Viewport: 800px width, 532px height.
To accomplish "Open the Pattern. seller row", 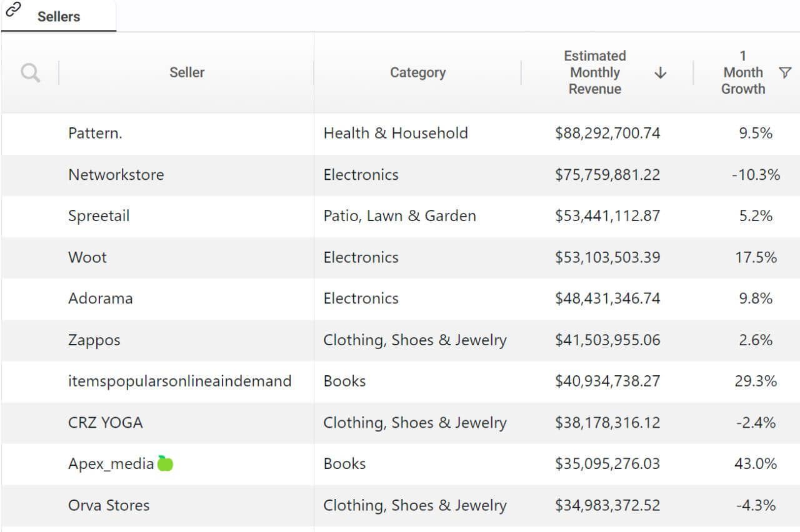I will [x=95, y=133].
